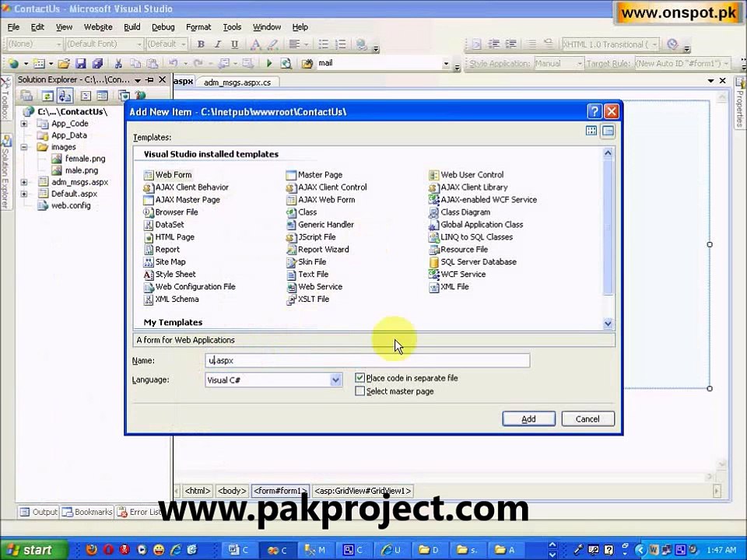Click the templates list scroll down arrow

(x=608, y=324)
